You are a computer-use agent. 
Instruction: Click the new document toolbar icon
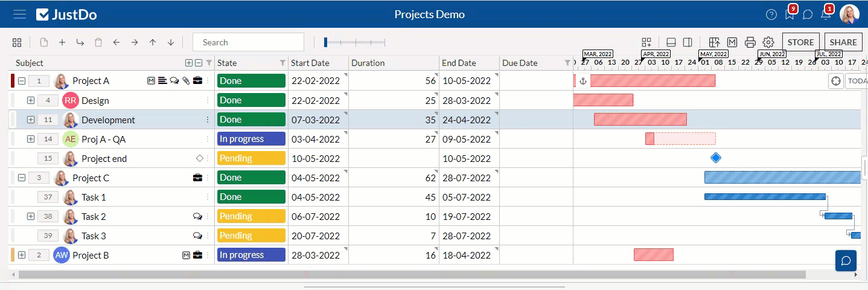click(x=44, y=42)
